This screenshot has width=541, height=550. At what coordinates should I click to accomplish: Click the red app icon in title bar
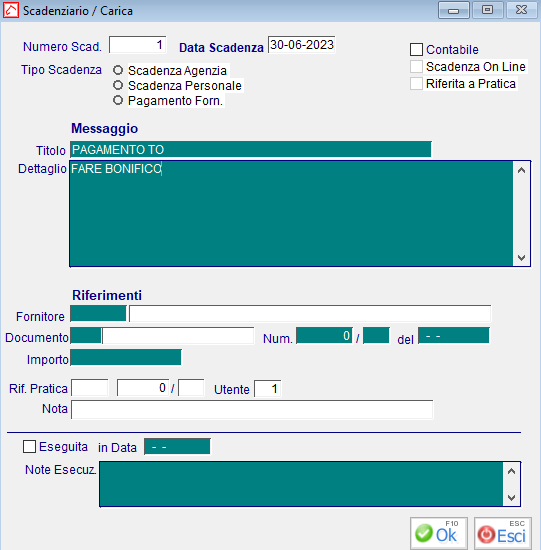11,10
